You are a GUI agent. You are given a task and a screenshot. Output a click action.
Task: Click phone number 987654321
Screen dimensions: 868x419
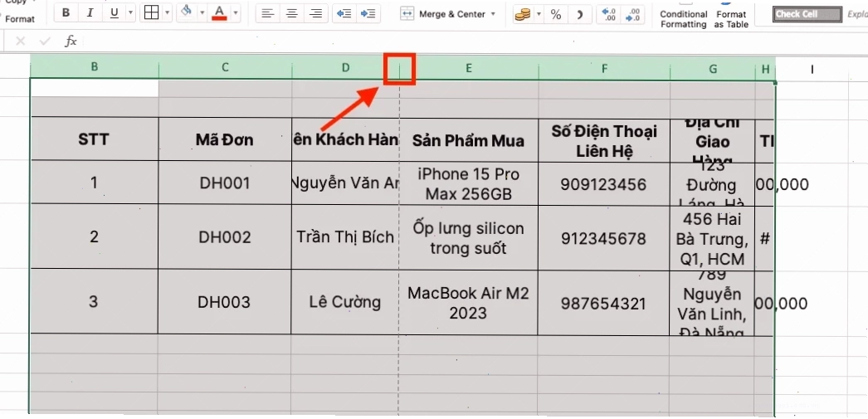(x=603, y=304)
